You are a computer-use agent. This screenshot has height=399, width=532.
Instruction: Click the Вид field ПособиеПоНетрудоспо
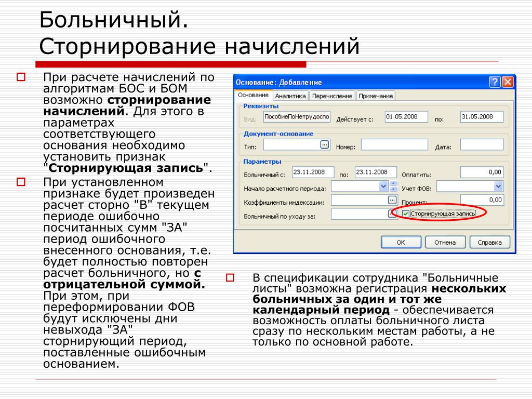pyautogui.click(x=297, y=117)
